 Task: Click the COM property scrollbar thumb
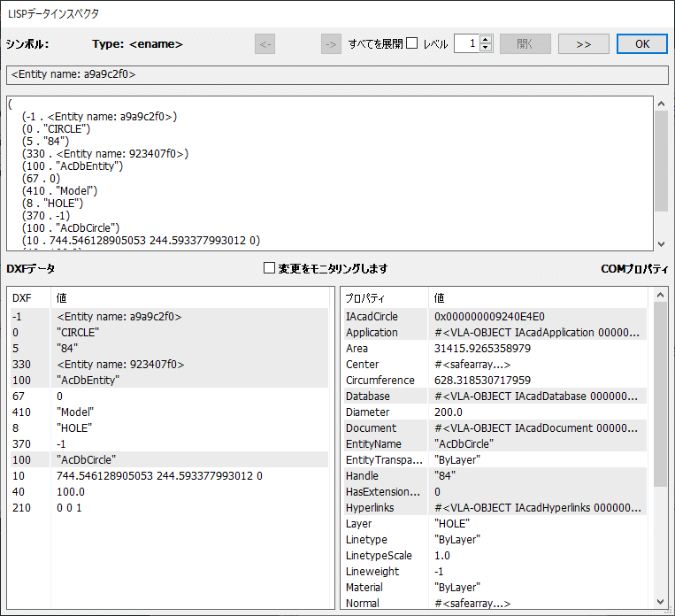pyautogui.click(x=660, y=394)
